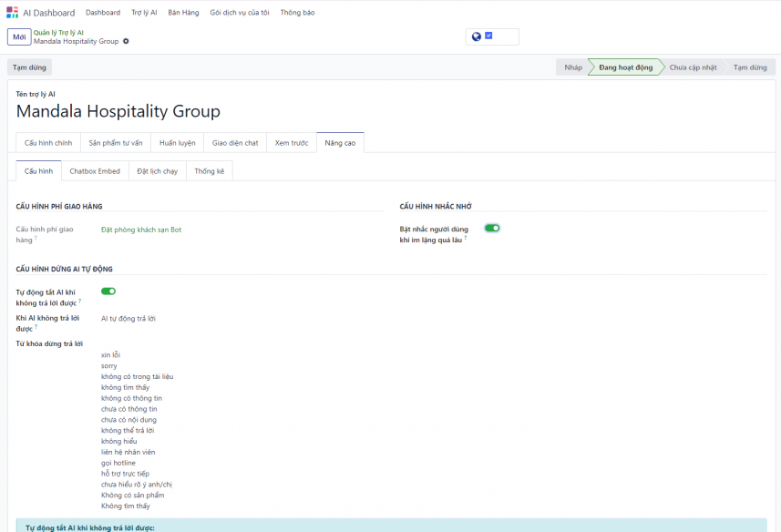Image resolution: width=781 pixels, height=532 pixels.
Task: Open the gear actions menu beside Mandala Hospitality Group
Action: (x=127, y=41)
